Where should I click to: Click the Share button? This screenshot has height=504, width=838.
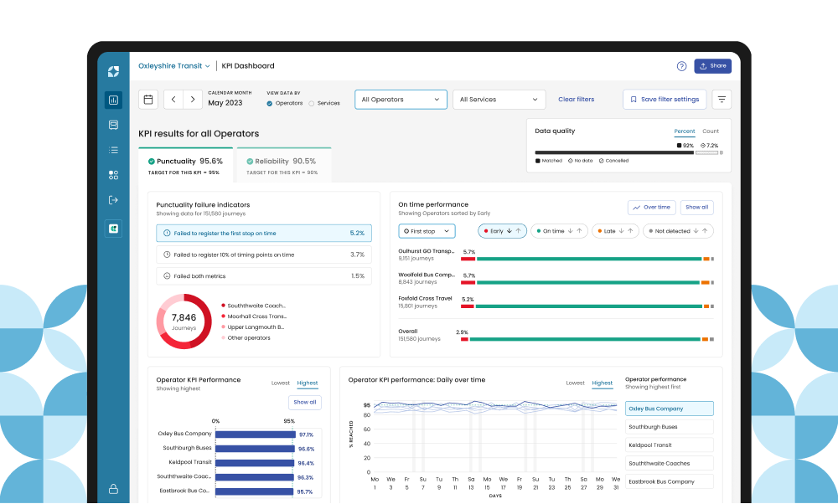(x=713, y=66)
